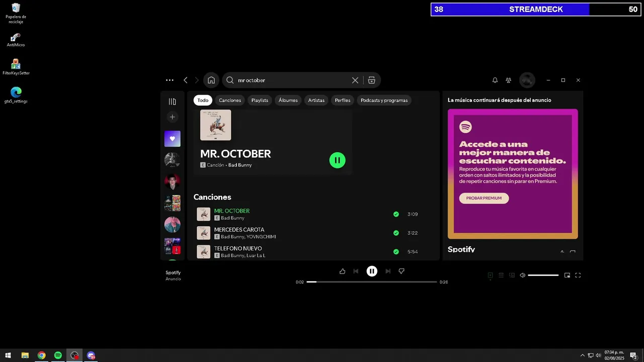Open the queue panel
Screen dimensions: 644x362
501,275
